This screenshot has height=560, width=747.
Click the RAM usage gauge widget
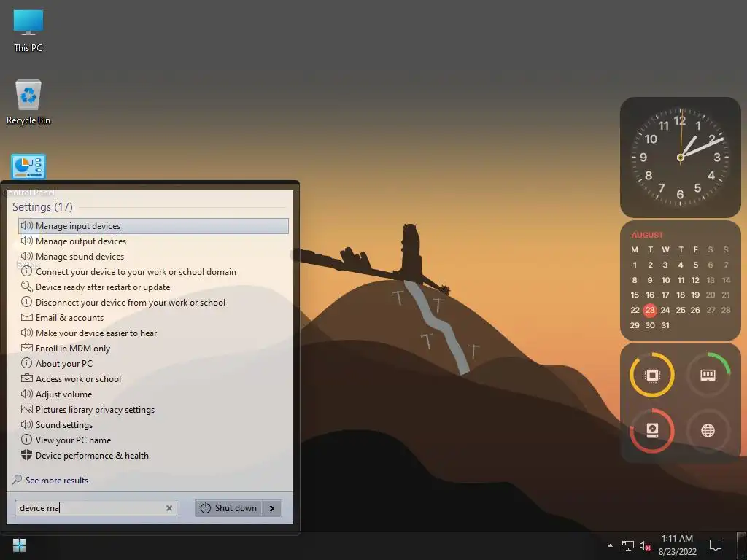708,375
